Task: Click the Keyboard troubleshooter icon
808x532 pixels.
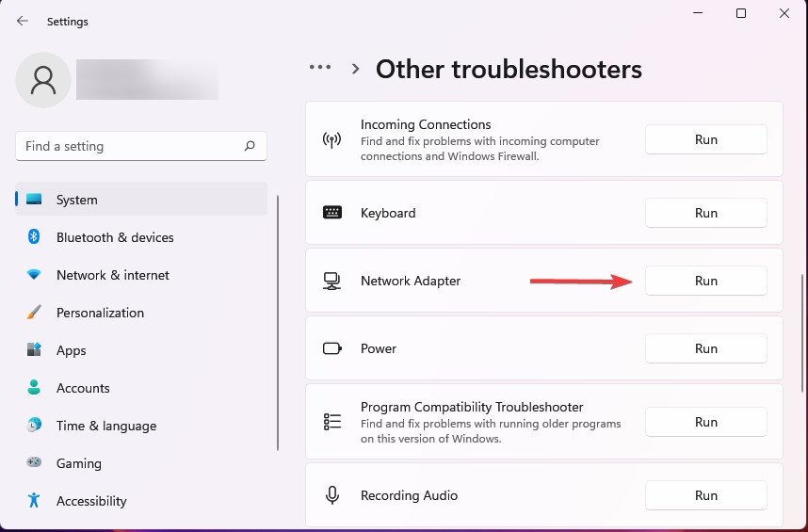Action: 331,212
